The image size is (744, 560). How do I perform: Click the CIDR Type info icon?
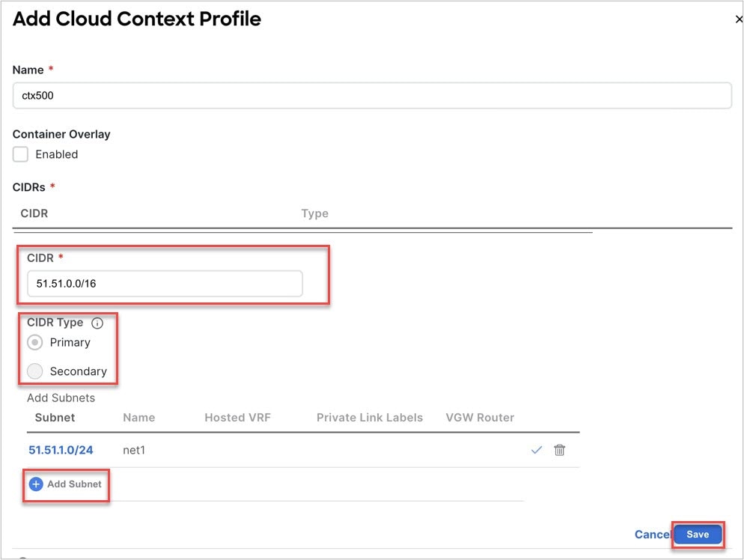click(97, 323)
